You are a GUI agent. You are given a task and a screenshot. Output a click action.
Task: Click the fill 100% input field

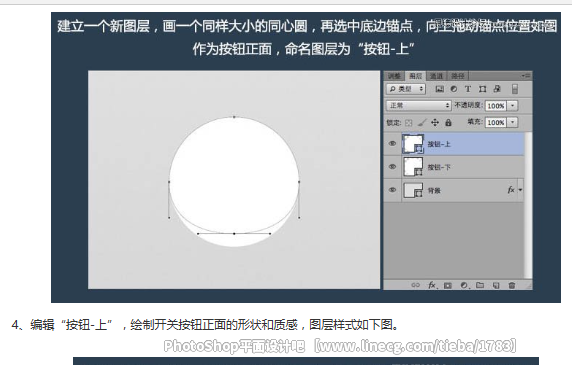(x=496, y=123)
